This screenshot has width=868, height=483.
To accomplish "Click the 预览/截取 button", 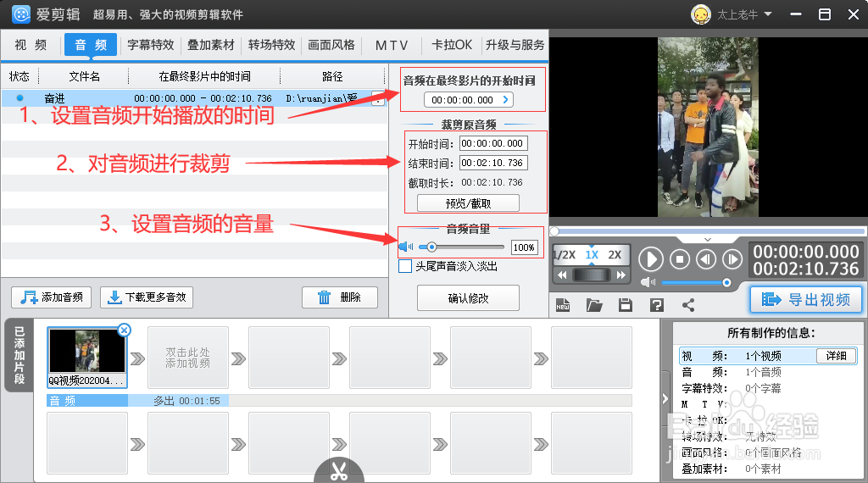I will tap(468, 203).
